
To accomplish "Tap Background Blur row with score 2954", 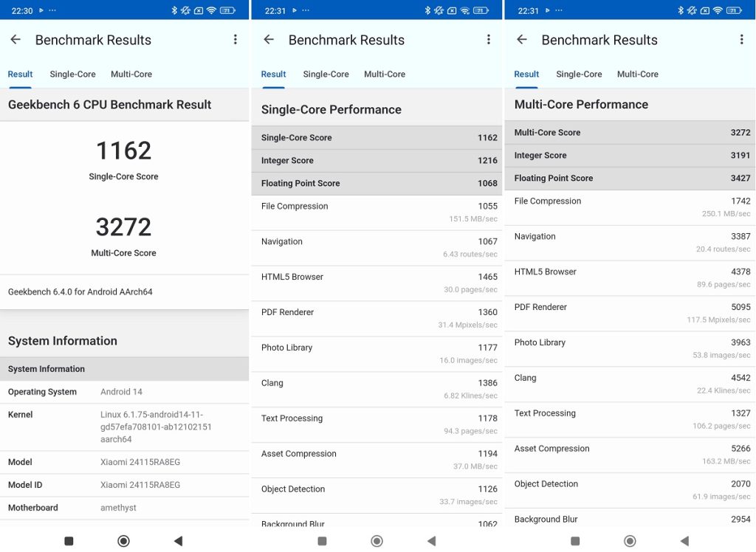I will tap(630, 520).
